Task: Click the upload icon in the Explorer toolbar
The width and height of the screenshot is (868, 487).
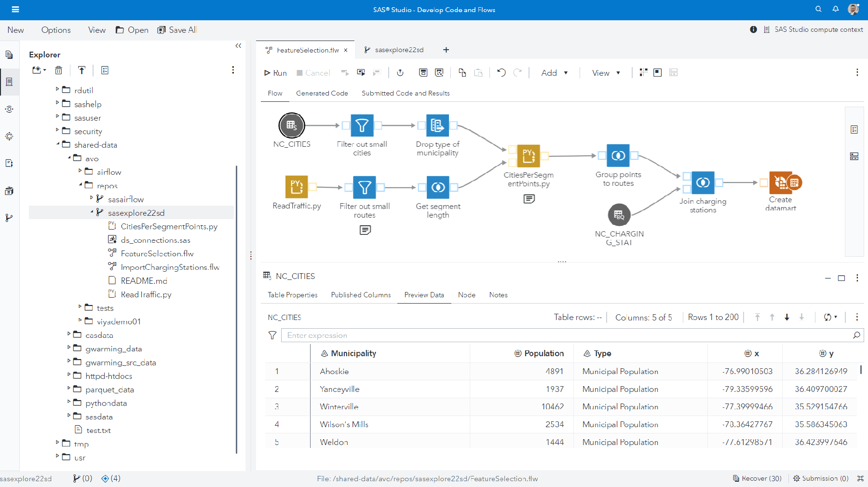Action: [81, 70]
